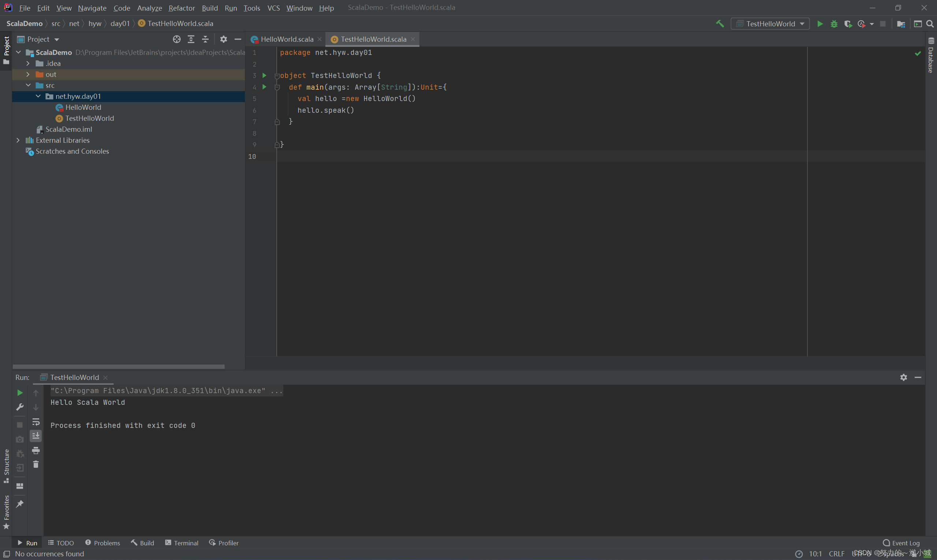Expand the External Libraries node
Screen dimensions: 937x560
[18, 141]
